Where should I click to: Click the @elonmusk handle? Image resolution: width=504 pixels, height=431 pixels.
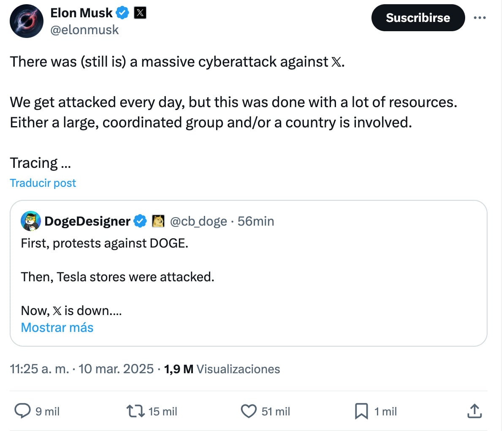pos(84,30)
